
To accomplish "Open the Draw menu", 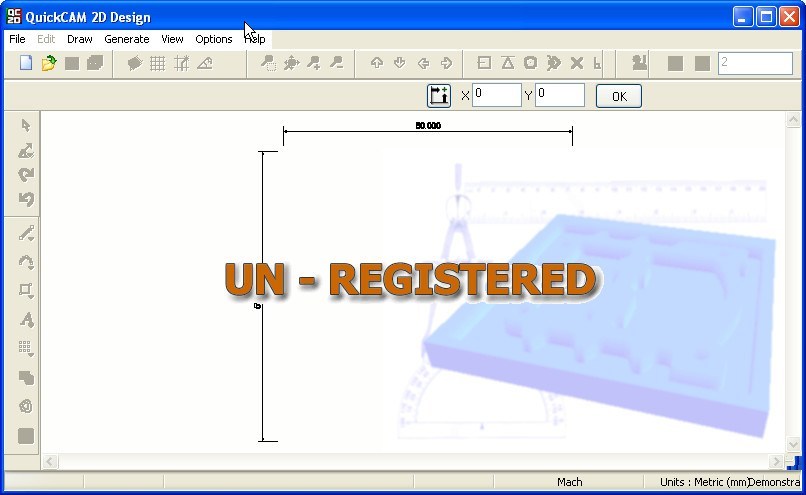I will [80, 39].
